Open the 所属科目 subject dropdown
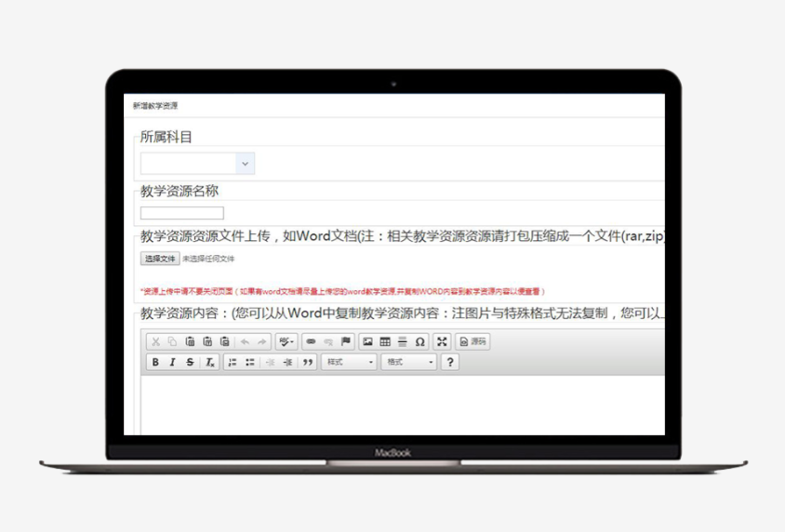The height and width of the screenshot is (532, 785). point(197,164)
